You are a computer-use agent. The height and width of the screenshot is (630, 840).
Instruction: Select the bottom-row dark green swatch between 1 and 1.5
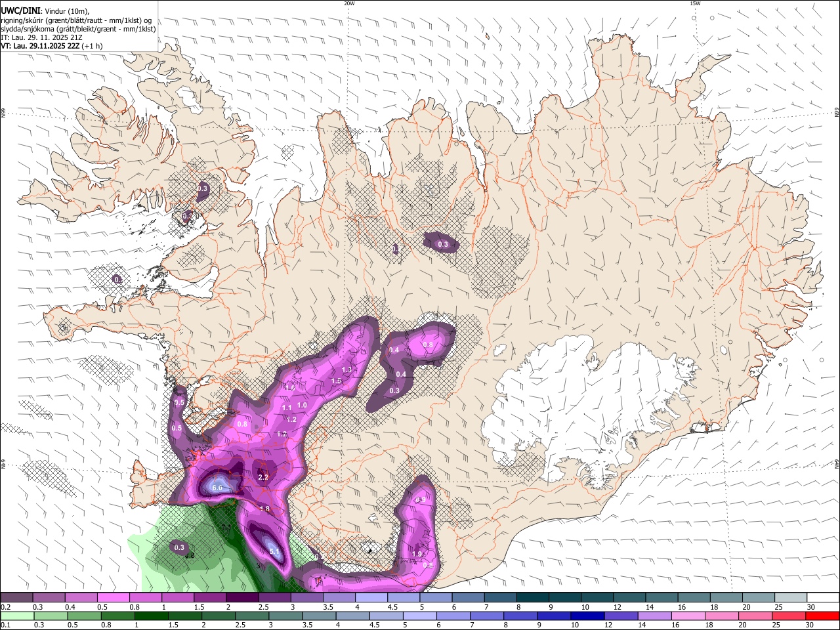150,616
